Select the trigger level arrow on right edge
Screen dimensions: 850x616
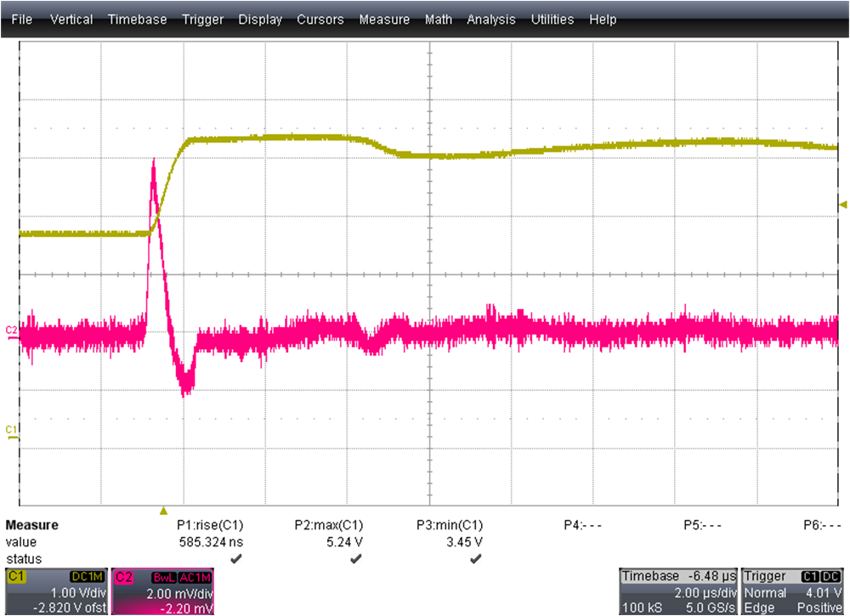(x=843, y=204)
